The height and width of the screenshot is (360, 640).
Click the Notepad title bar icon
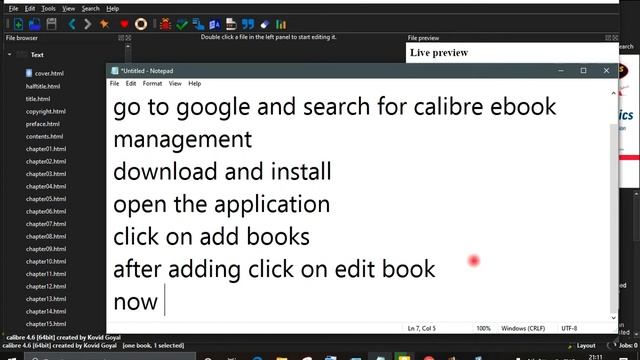[115, 71]
